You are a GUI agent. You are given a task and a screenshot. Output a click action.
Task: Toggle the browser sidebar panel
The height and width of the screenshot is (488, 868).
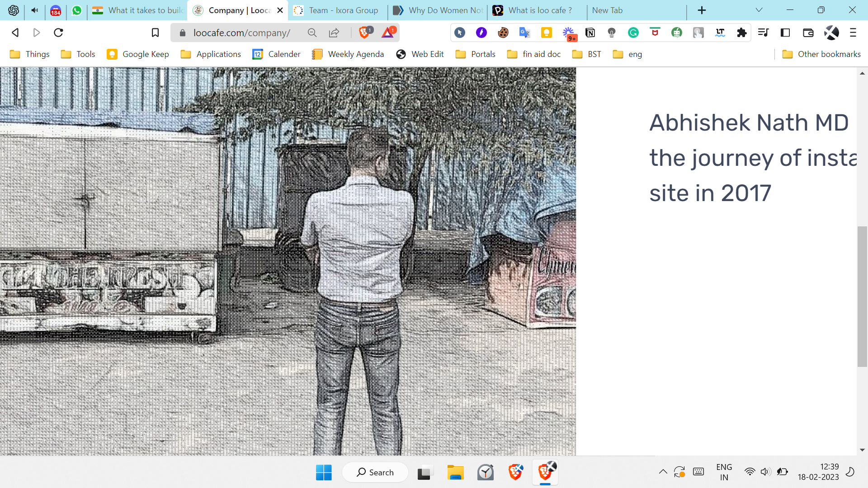785,33
